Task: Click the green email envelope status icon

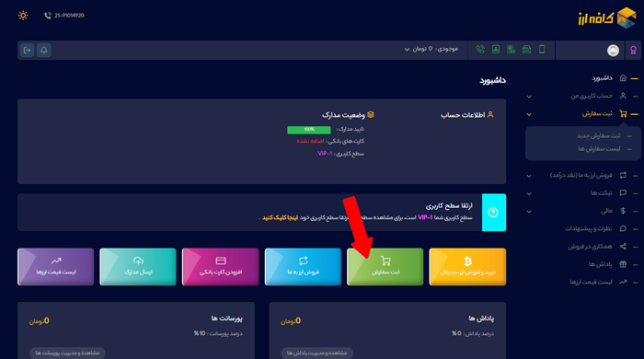Action: click(x=526, y=50)
